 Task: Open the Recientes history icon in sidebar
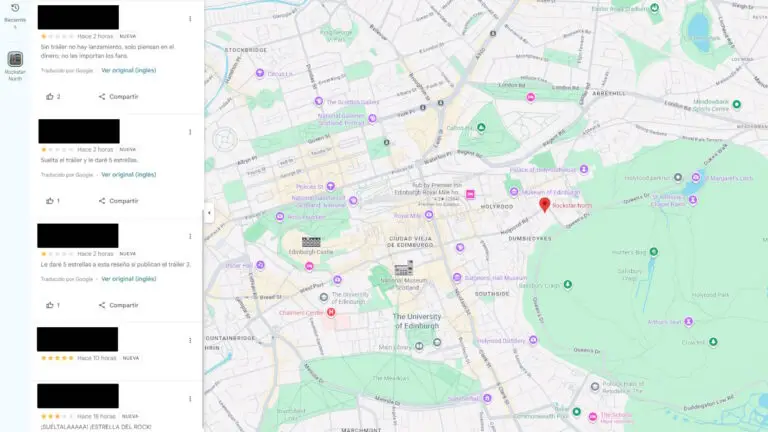[15, 8]
